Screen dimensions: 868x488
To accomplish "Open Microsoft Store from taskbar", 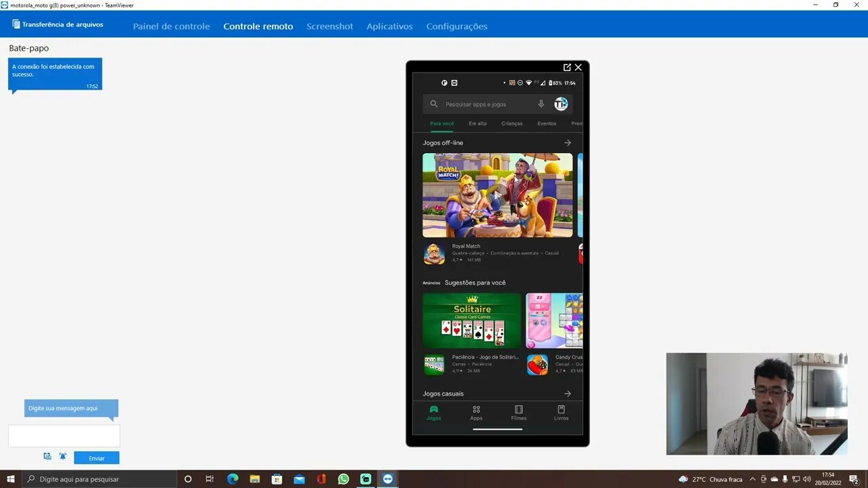I will [277, 479].
